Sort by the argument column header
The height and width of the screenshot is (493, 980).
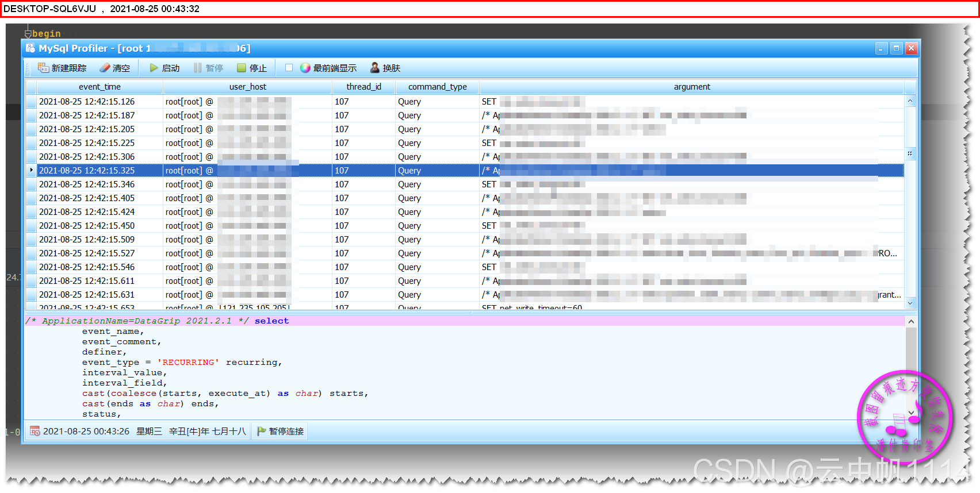pyautogui.click(x=692, y=87)
